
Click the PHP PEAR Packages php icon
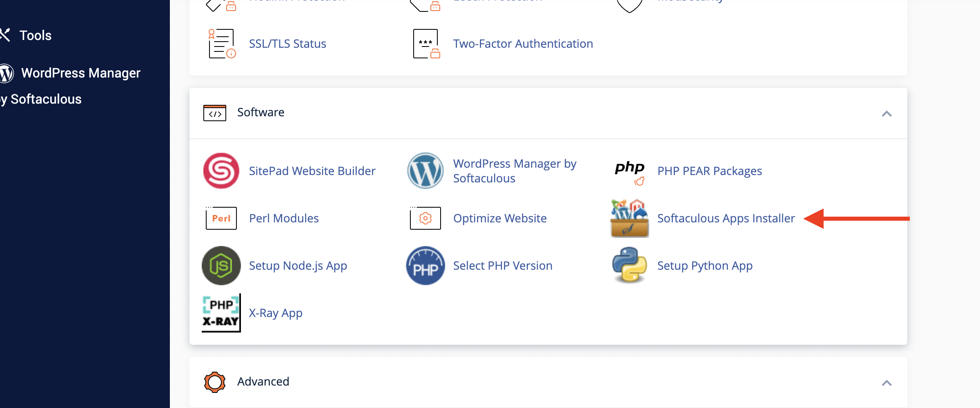[629, 171]
